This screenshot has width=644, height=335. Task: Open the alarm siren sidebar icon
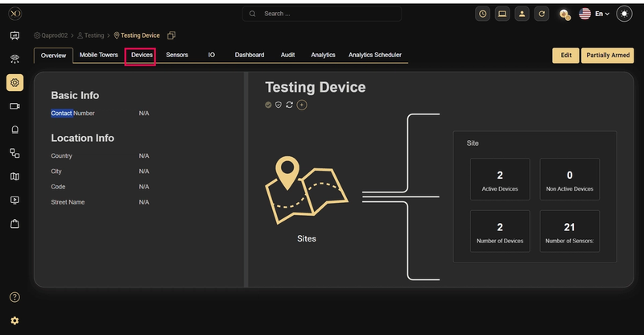14,130
